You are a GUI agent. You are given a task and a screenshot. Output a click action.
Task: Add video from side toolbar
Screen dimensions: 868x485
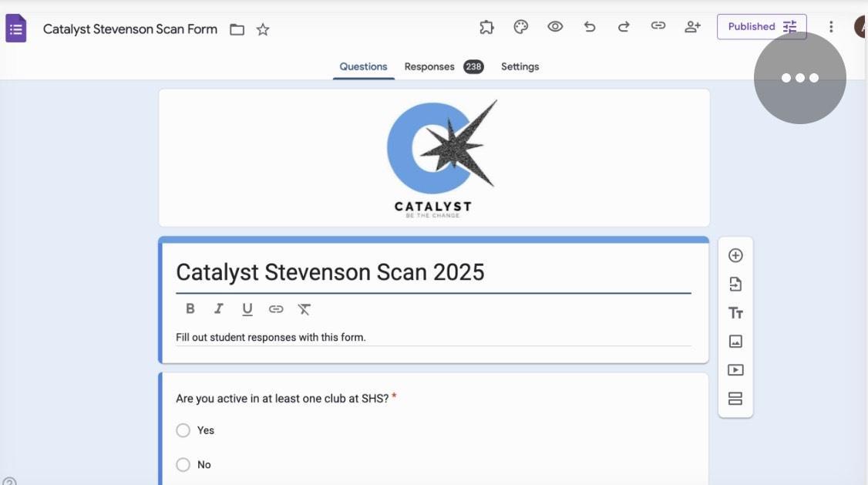coord(735,370)
